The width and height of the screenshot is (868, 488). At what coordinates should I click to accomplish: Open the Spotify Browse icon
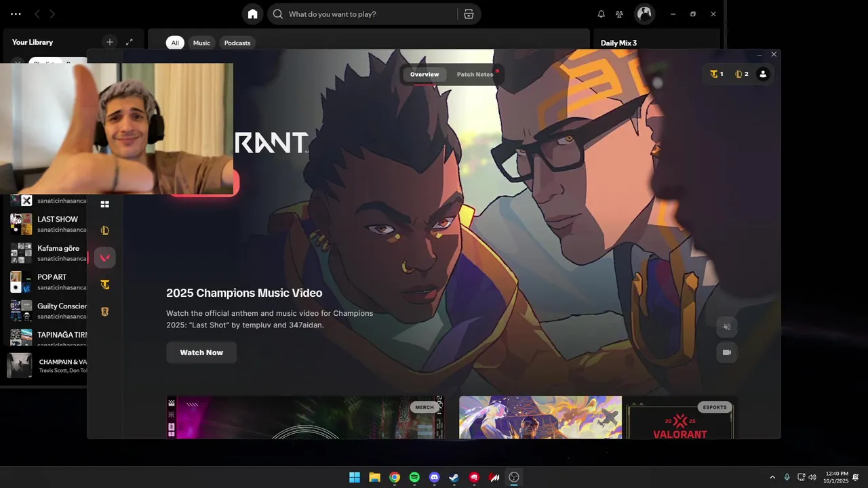coord(469,14)
